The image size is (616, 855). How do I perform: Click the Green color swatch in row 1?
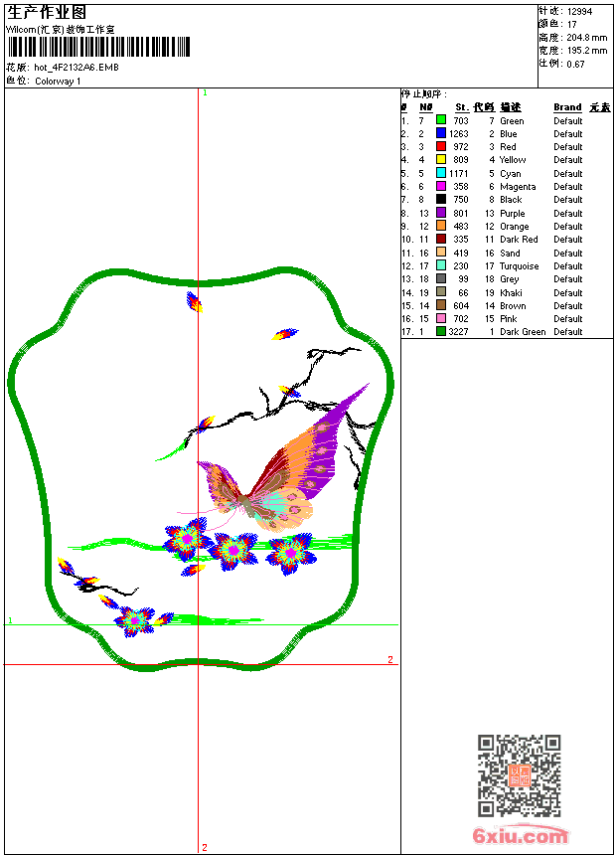pyautogui.click(x=441, y=120)
